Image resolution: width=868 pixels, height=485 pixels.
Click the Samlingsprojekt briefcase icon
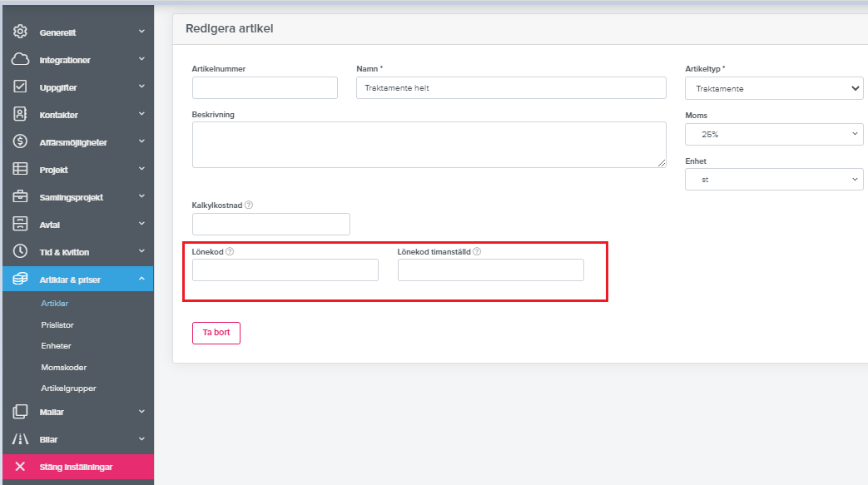pos(21,197)
